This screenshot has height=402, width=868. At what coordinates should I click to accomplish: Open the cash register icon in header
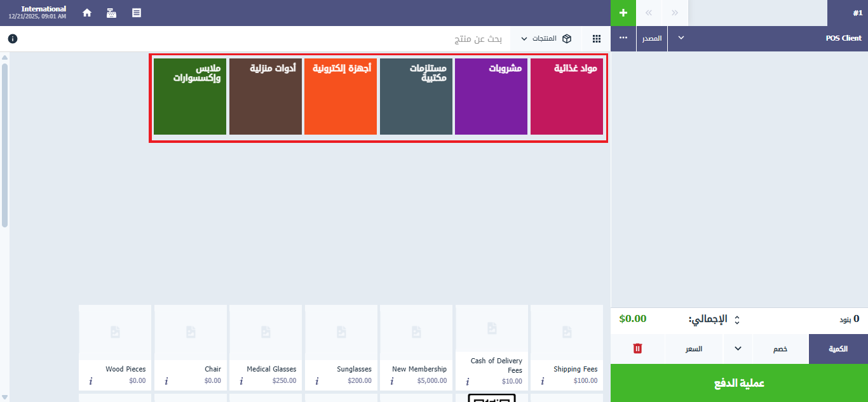pos(111,13)
